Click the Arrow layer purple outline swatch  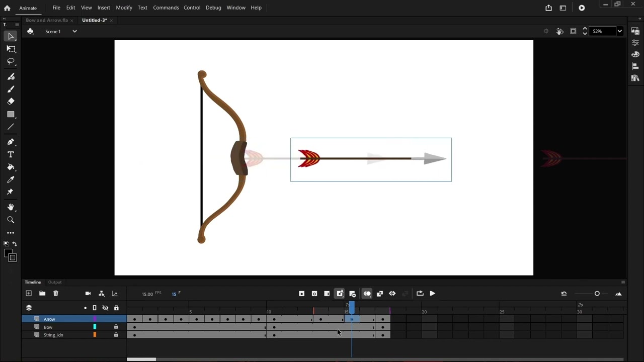point(95,319)
